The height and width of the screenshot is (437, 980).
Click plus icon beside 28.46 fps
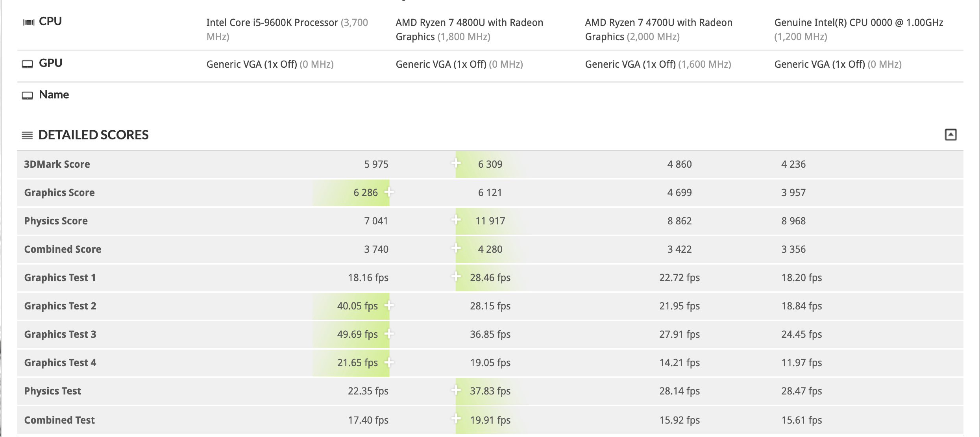[456, 277]
